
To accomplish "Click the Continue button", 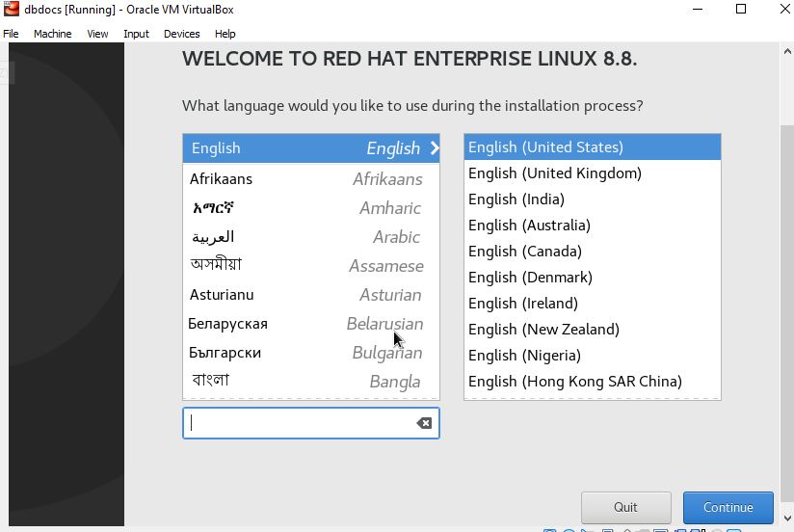I will click(728, 507).
